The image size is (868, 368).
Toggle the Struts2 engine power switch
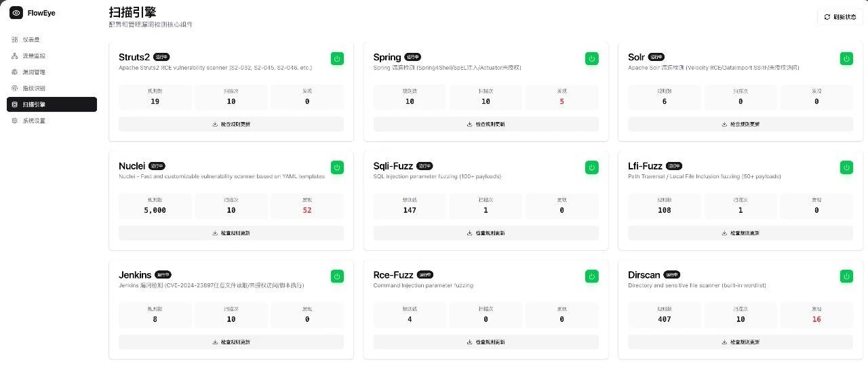point(337,59)
